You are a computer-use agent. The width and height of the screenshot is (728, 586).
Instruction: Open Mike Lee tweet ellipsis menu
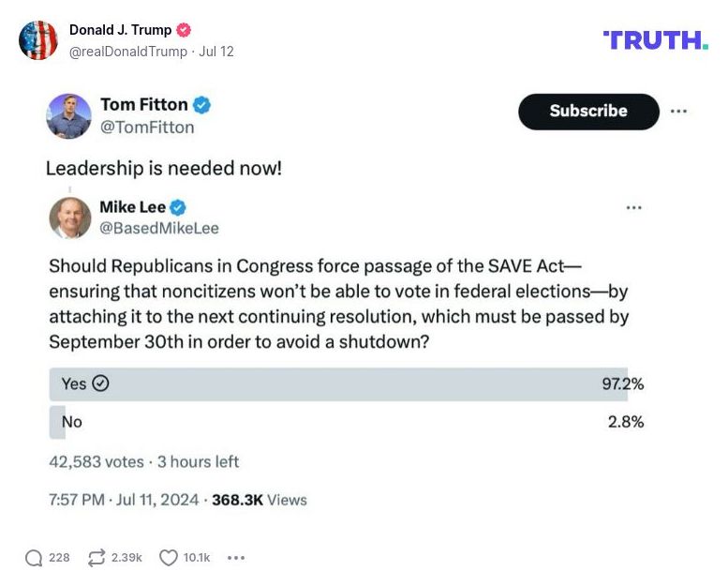pyautogui.click(x=633, y=207)
